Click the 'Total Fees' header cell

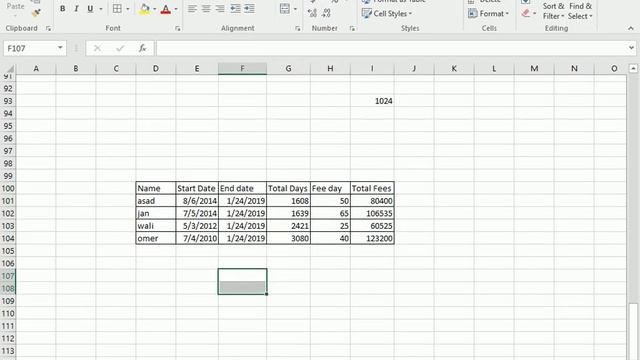(x=372, y=188)
